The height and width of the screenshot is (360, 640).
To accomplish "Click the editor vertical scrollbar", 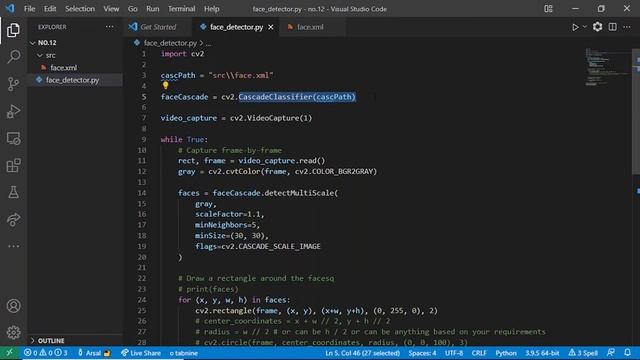I will coord(636,112).
